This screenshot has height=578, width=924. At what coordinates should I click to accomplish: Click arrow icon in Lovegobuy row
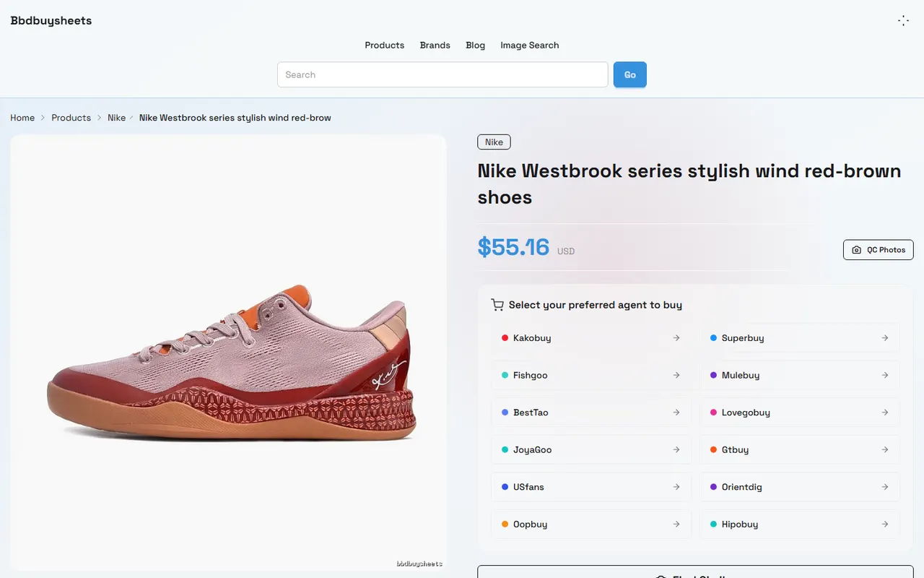tap(885, 413)
